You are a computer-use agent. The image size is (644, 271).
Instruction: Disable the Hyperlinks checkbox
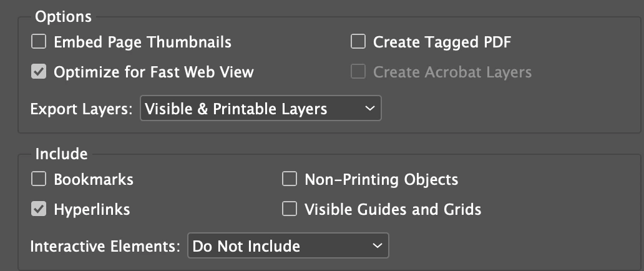(39, 209)
